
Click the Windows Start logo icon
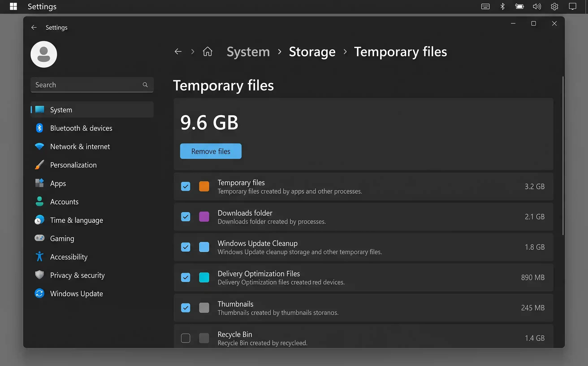[x=13, y=7]
